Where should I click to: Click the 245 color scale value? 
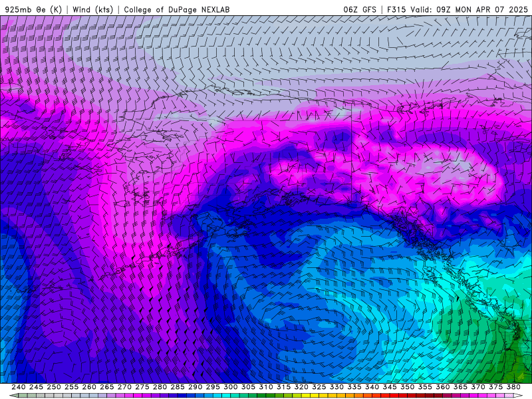(x=36, y=387)
